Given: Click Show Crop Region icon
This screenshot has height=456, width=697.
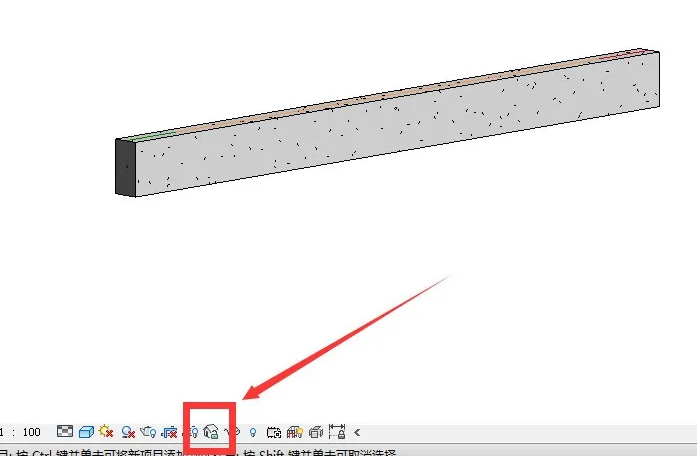Looking at the screenshot, I should [192, 432].
